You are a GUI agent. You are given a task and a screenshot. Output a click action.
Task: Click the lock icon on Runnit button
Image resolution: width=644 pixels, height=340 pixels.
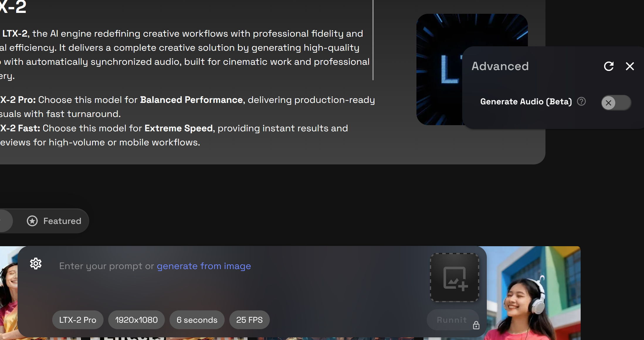476,325
